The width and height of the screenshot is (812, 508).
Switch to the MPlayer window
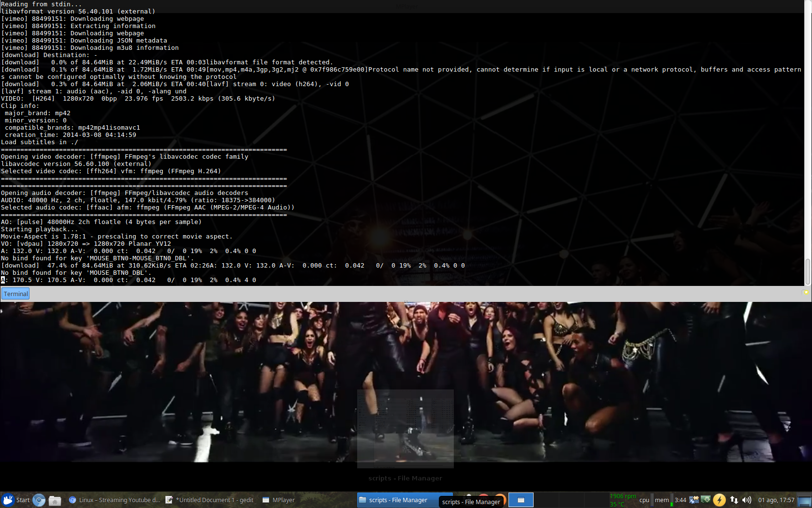click(278, 500)
